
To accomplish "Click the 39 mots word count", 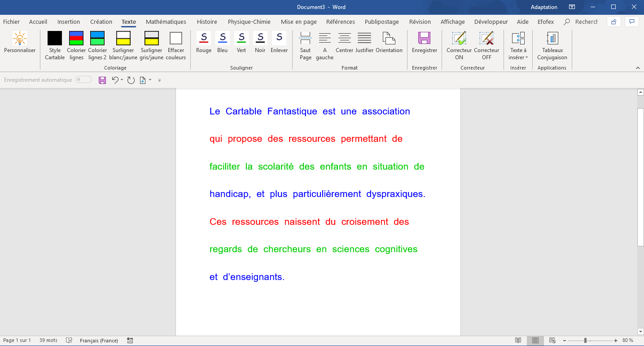I will (x=48, y=340).
